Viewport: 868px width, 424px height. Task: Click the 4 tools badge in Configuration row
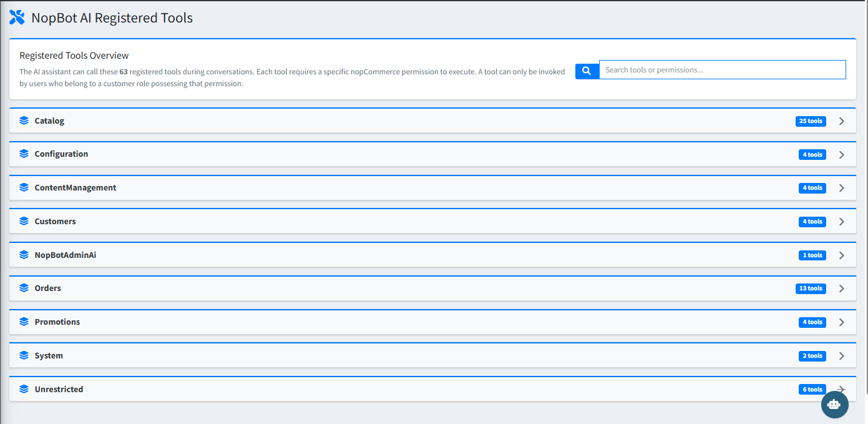(x=812, y=154)
